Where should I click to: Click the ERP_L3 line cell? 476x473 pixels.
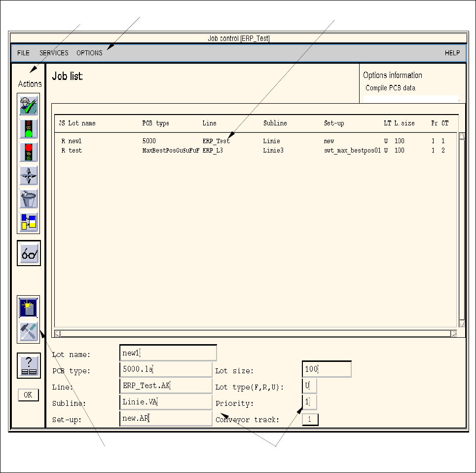[213, 151]
